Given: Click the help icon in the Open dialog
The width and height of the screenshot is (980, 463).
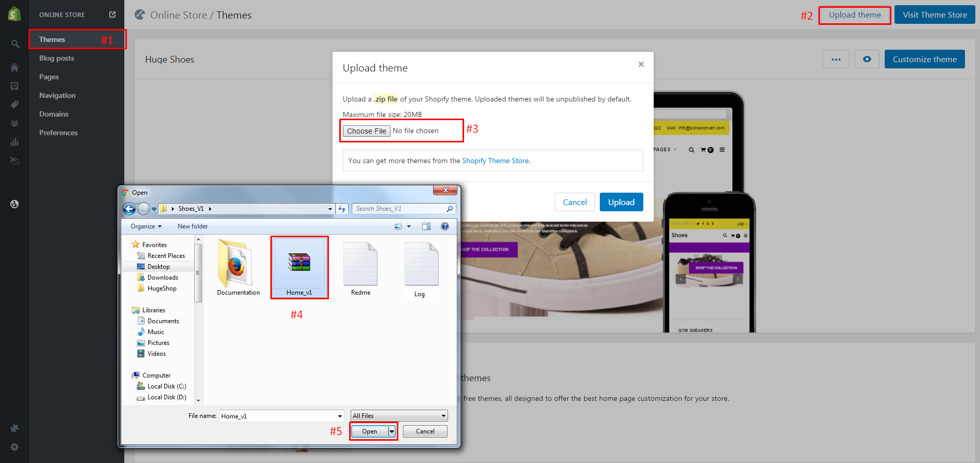Looking at the screenshot, I should pyautogui.click(x=444, y=226).
